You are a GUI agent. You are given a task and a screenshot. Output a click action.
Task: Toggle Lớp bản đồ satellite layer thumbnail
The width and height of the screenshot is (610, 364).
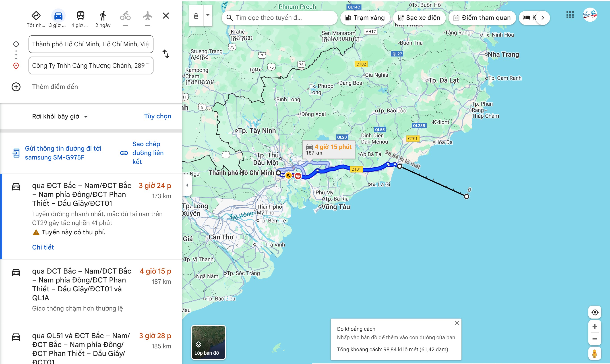pos(208,342)
